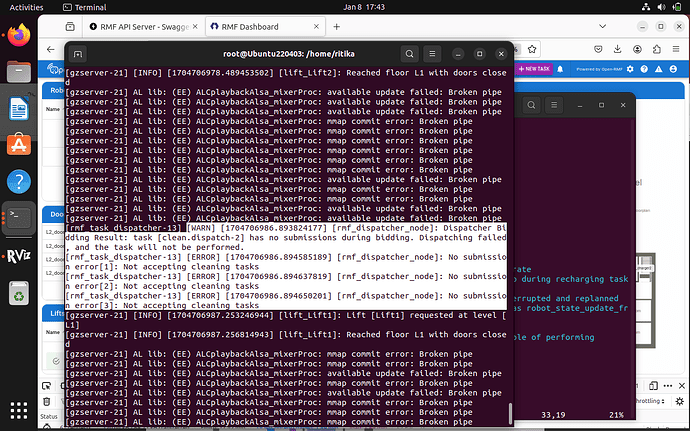Screen dimensions: 690x431
Task: Expand list all tabs dropdown in Firefox
Action: [602, 26]
